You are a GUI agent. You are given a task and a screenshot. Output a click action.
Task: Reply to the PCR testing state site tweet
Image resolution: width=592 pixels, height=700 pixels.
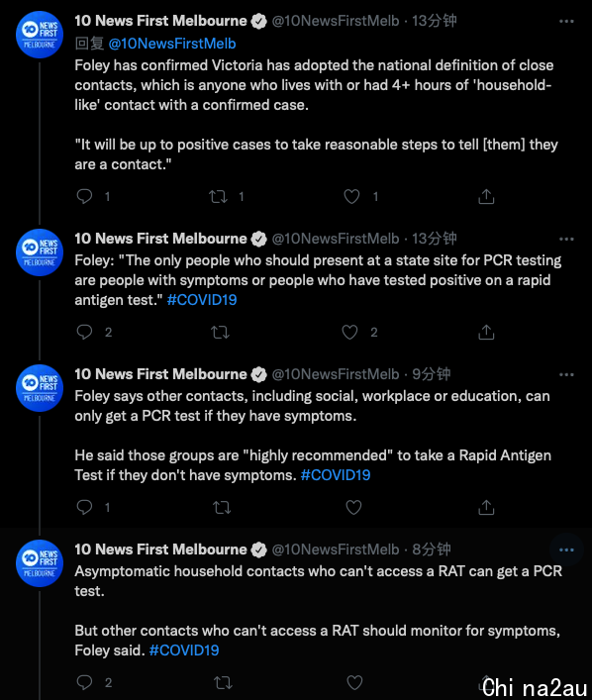coord(84,332)
